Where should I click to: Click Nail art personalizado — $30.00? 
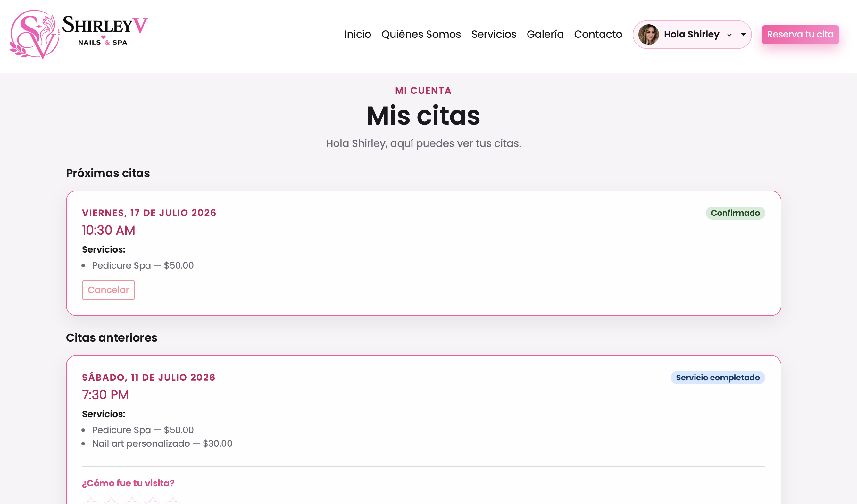(162, 443)
